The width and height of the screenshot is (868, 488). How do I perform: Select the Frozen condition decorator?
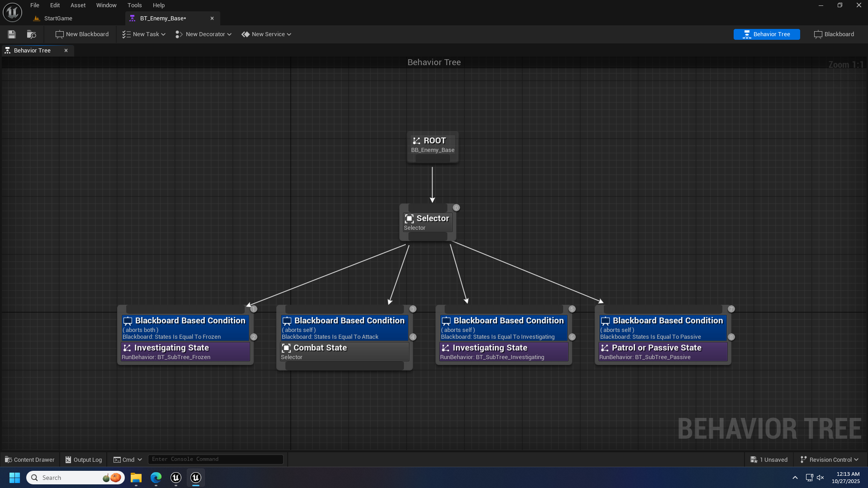185,328
